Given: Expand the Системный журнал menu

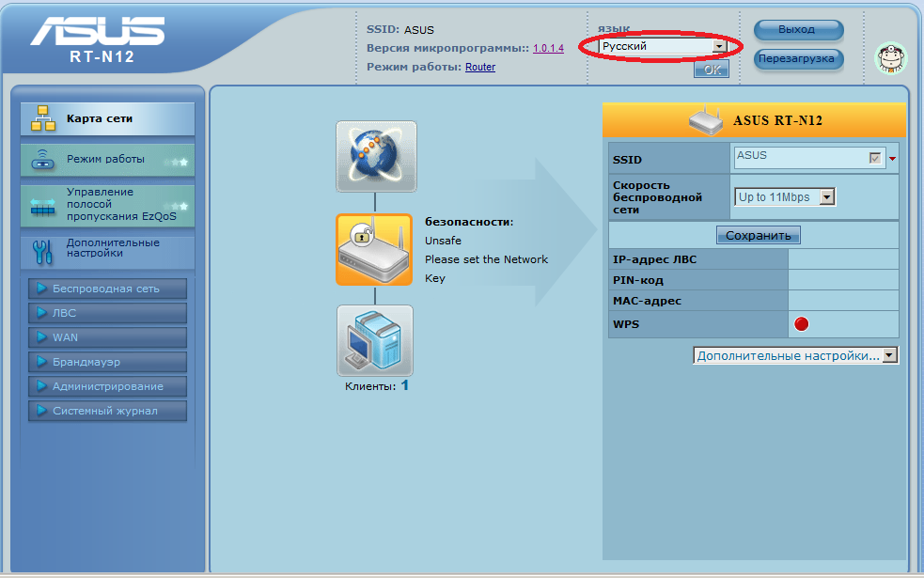Looking at the screenshot, I should tap(107, 411).
